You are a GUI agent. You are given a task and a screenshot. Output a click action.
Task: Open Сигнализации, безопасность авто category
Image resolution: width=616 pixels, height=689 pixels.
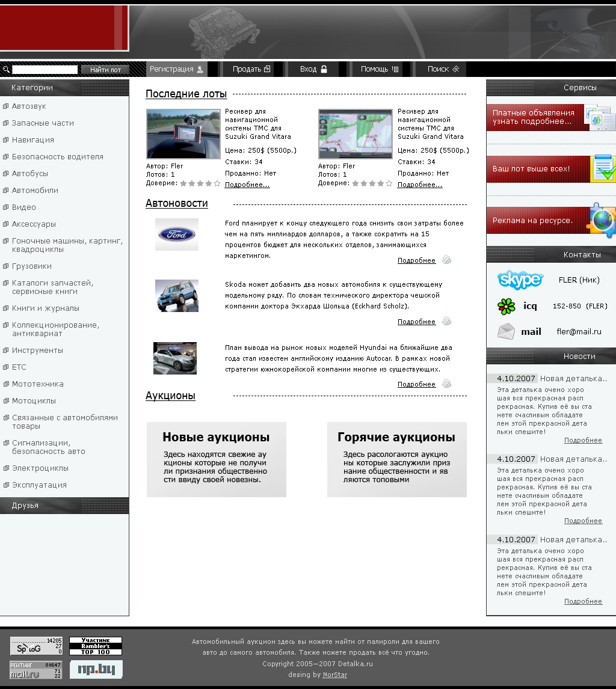pos(49,447)
